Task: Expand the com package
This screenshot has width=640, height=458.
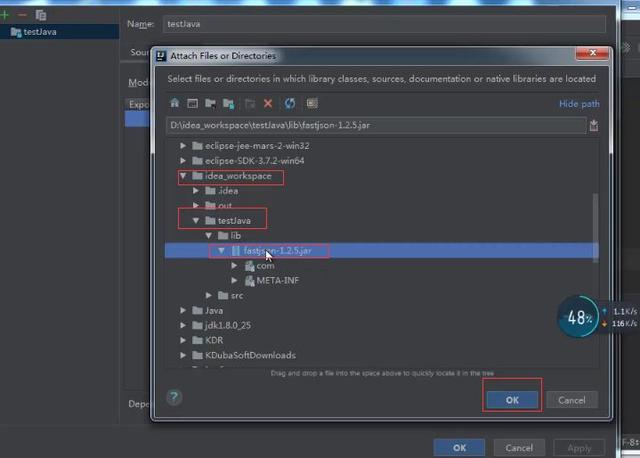Action: [234, 265]
